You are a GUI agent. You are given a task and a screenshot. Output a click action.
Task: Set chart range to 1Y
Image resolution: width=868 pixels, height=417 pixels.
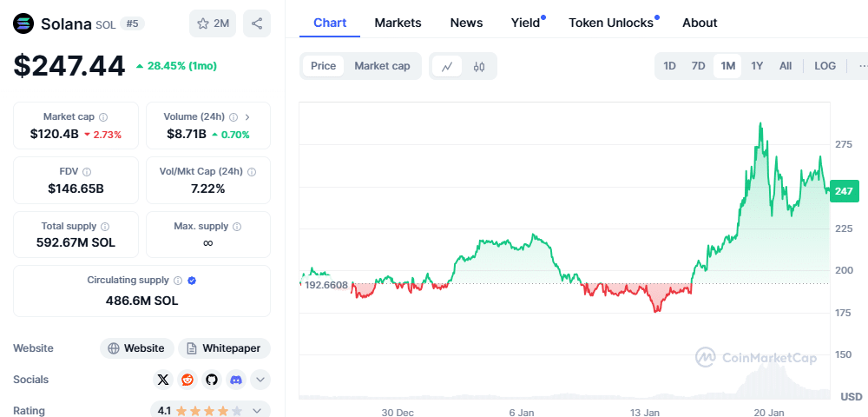click(x=757, y=66)
